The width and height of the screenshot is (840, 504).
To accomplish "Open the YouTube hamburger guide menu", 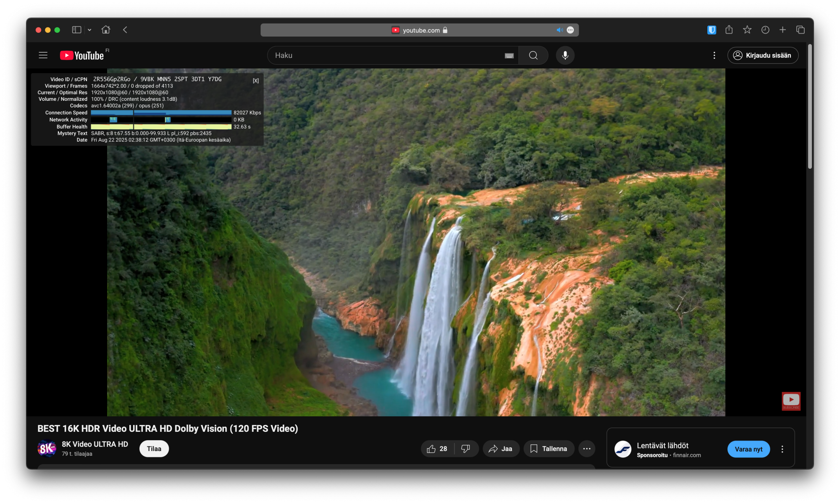I will [43, 55].
